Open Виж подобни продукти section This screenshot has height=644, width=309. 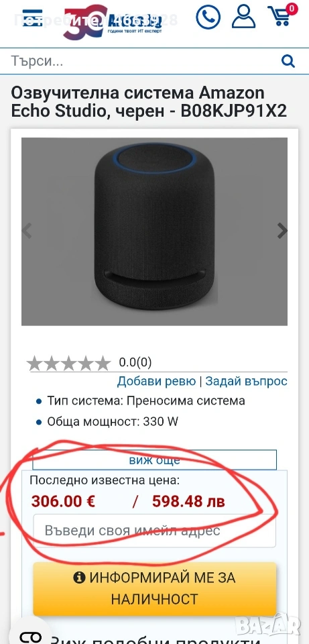156,639
